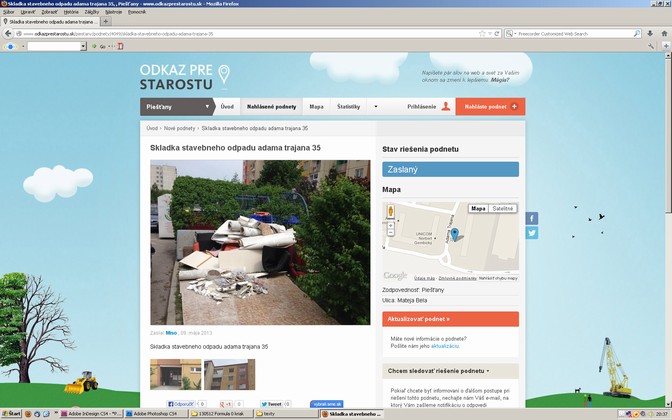Share the report on Twitter side icon

(532, 233)
